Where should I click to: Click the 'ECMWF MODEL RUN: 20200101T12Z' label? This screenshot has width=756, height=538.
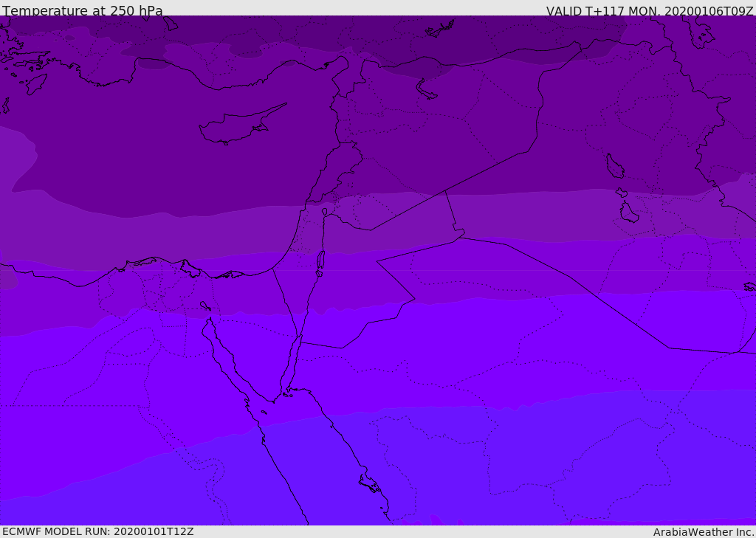98,531
